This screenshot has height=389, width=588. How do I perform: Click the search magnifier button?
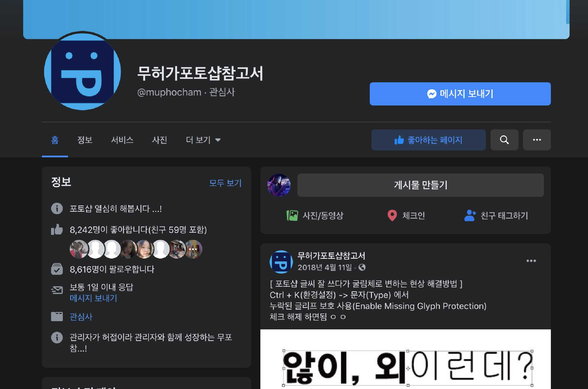[x=504, y=140]
